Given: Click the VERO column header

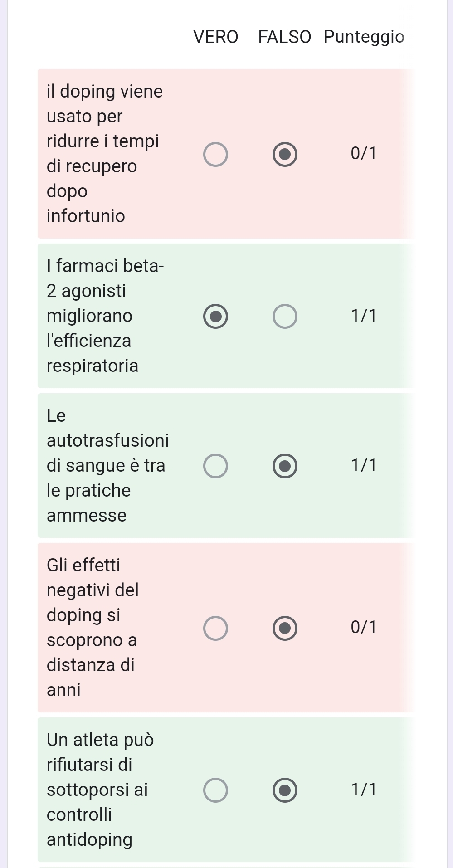Looking at the screenshot, I should pyautogui.click(x=215, y=37).
